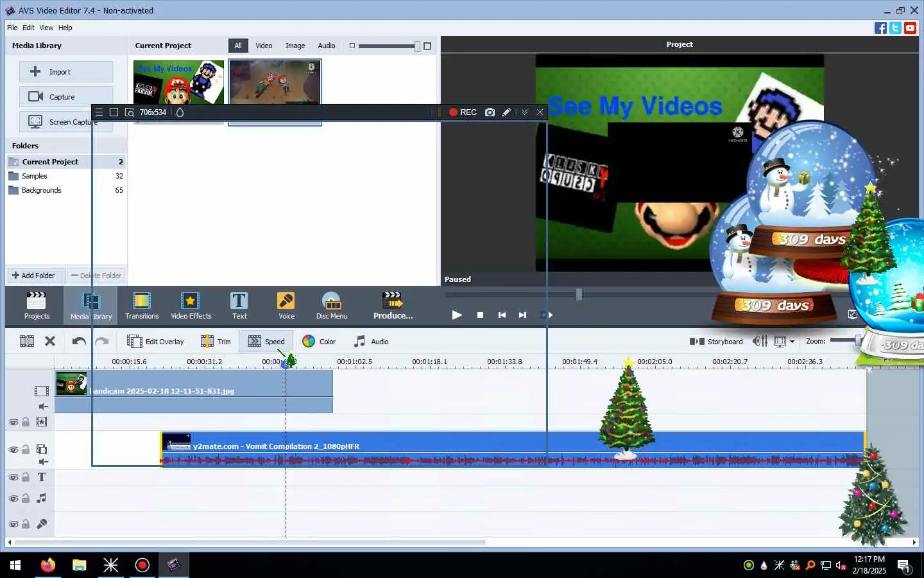
Task: Open YouTube link icon
Action: 910,28
